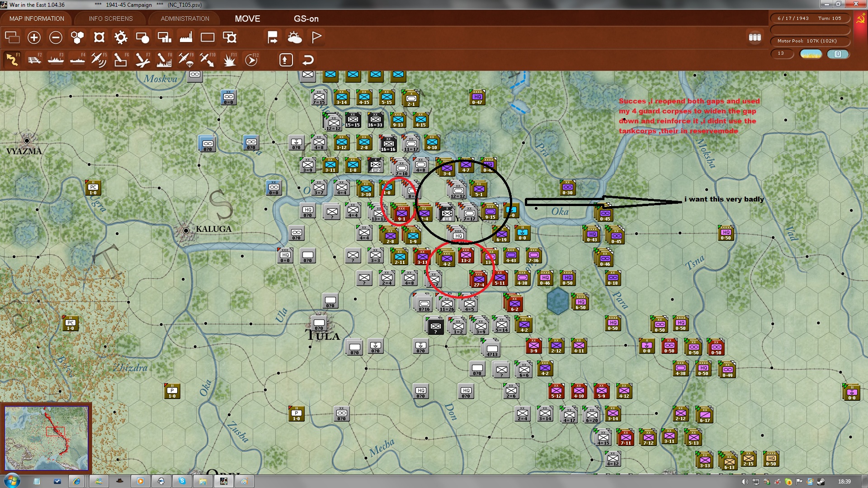Image resolution: width=868 pixels, height=488 pixels.
Task: Click the F12 End Turn icon
Action: point(251,60)
